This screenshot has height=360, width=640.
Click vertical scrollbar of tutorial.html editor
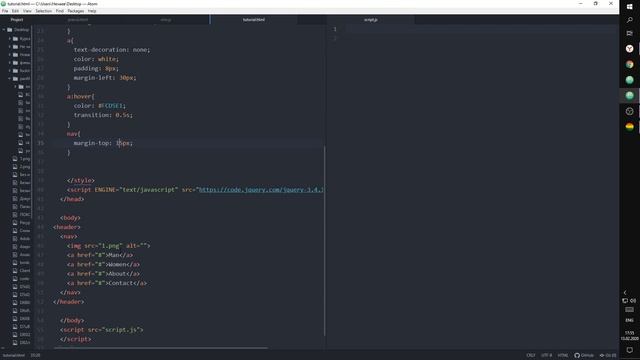tap(324, 241)
